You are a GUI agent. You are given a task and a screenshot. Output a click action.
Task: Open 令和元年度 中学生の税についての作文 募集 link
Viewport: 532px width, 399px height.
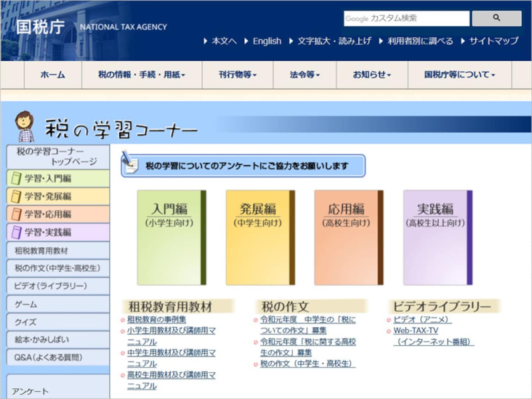point(308,325)
